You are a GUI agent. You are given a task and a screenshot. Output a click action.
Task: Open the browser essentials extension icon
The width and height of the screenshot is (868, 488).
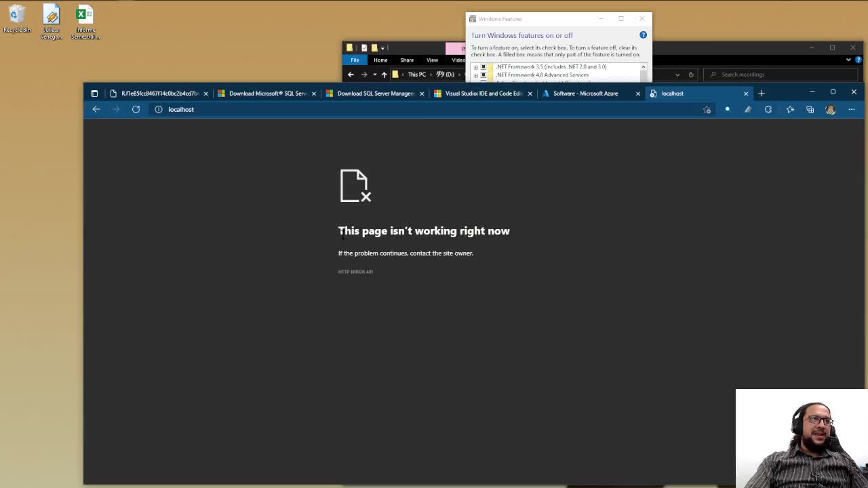768,109
